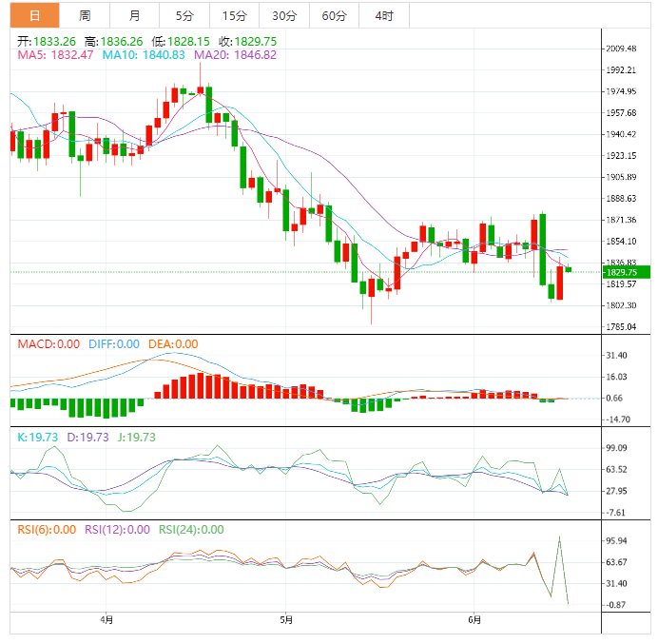Select the 日 daily chart tab
Viewport: 658px width, 644px height.
pos(35,15)
